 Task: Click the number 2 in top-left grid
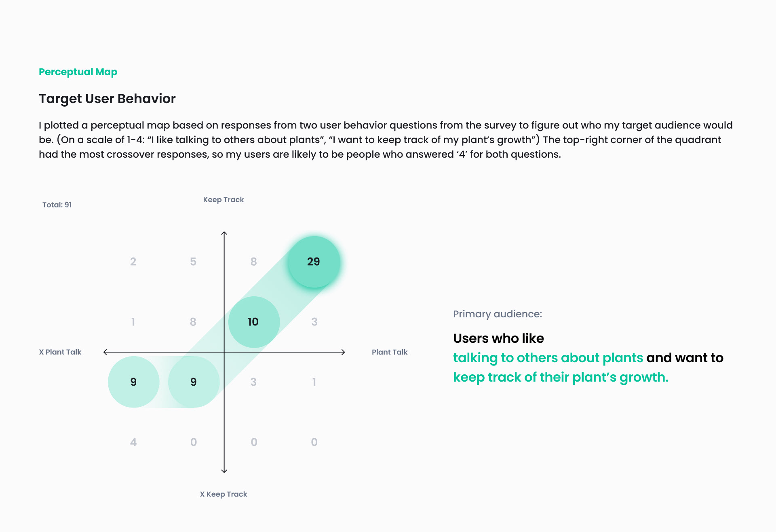click(133, 262)
